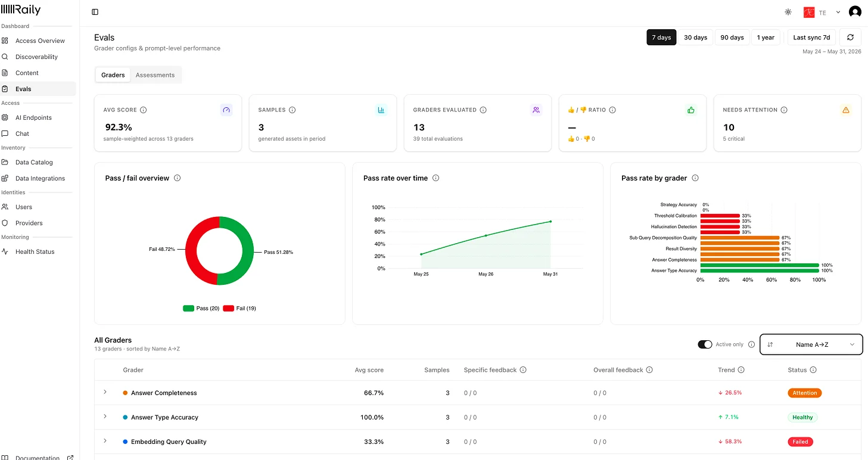Image resolution: width=868 pixels, height=460 pixels.
Task: Click the Last sync 7d button
Action: (811, 38)
